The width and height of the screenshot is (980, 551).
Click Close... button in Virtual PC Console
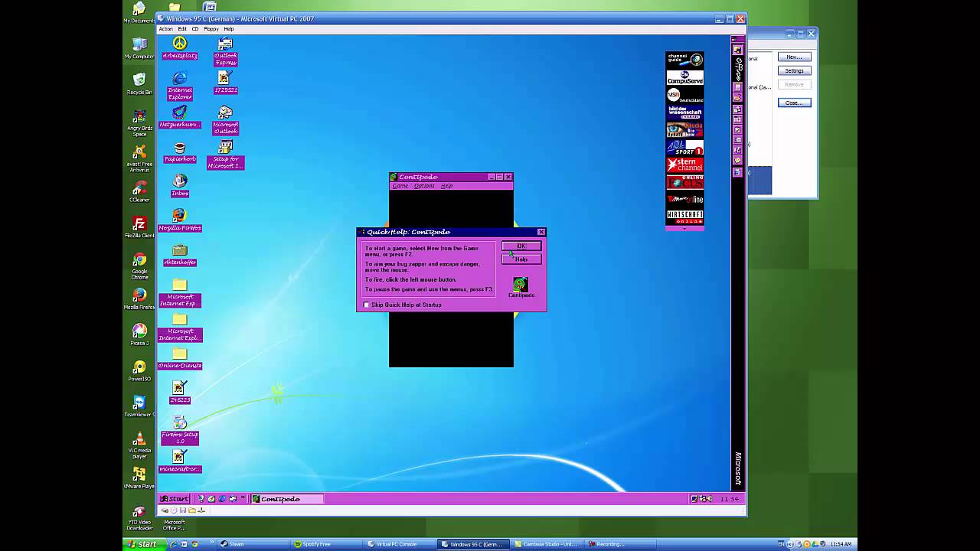click(794, 103)
